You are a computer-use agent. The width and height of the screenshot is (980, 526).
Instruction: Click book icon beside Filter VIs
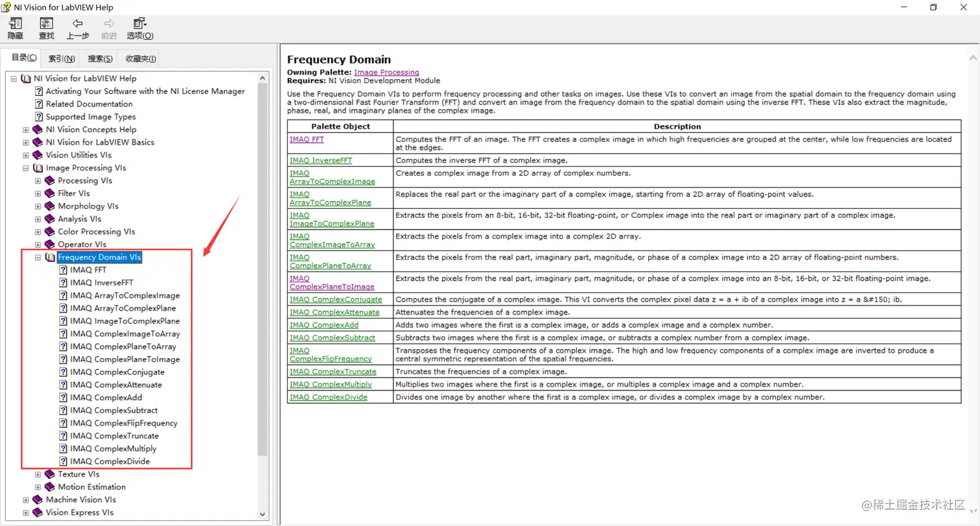coord(50,193)
